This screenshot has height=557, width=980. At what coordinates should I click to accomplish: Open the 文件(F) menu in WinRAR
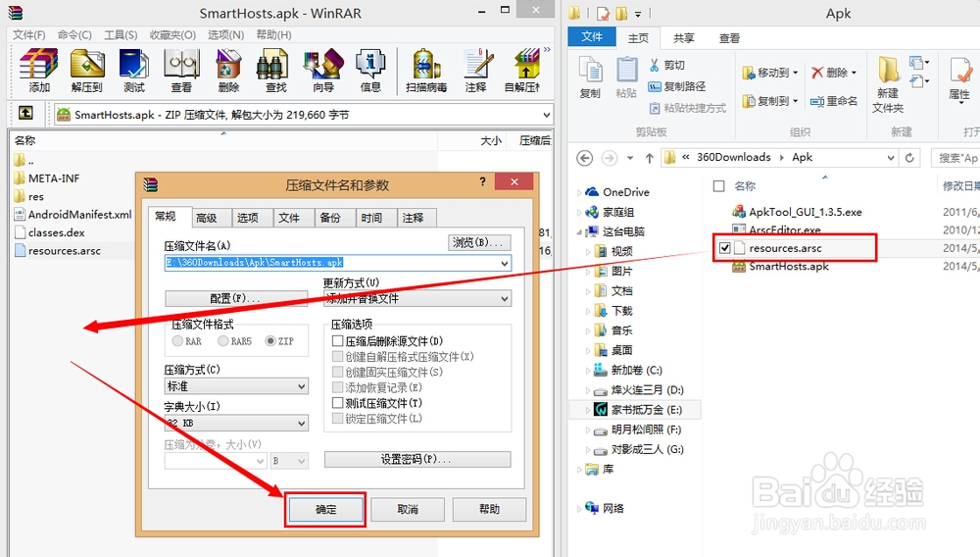coord(28,35)
